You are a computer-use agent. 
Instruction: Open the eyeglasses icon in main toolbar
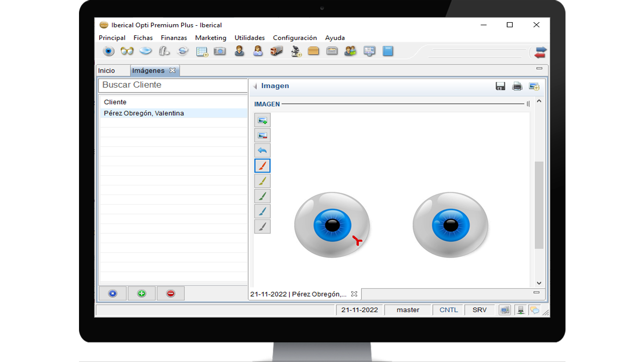(x=127, y=51)
